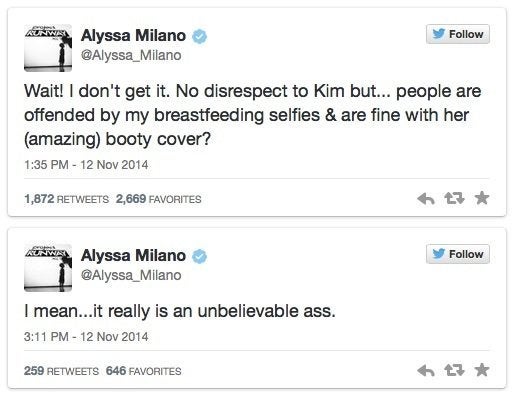This screenshot has width=516, height=395.
Task: View the 2,669 favorites list
Action: [x=159, y=199]
